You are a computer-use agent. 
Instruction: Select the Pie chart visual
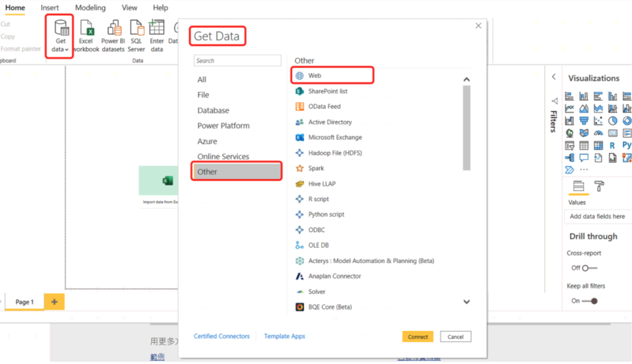[613, 121]
